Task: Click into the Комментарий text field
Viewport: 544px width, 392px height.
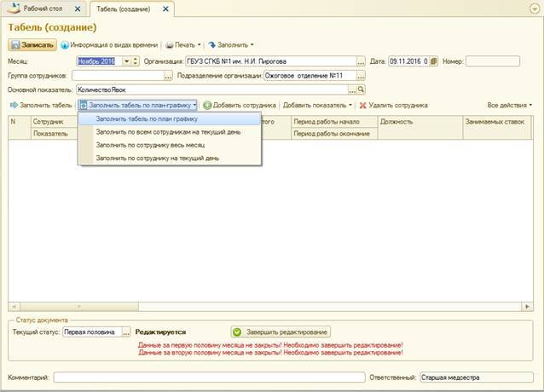Action: pos(208,377)
